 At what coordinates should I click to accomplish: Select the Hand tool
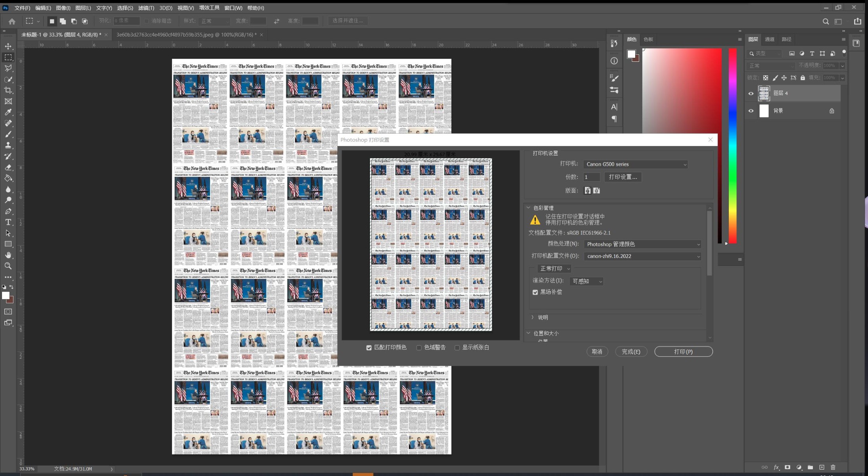click(8, 255)
